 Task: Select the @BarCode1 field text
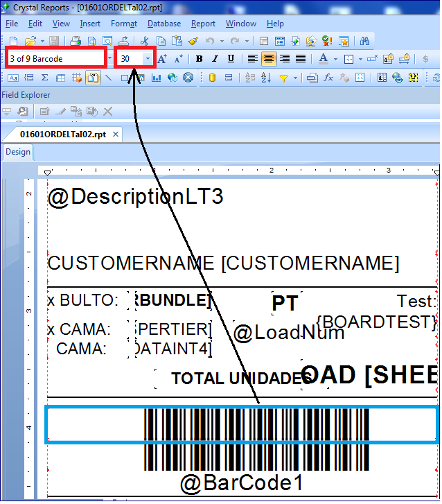coord(242,483)
